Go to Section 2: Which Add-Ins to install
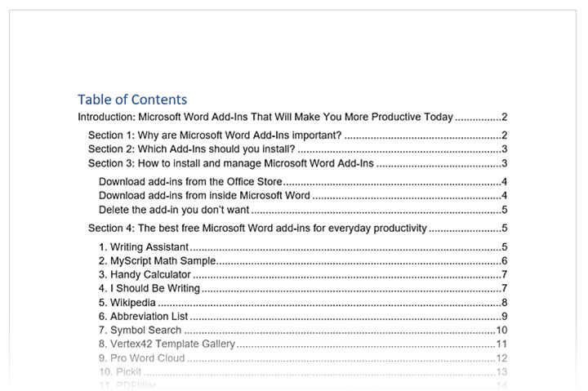The width and height of the screenshot is (588, 391). point(191,149)
